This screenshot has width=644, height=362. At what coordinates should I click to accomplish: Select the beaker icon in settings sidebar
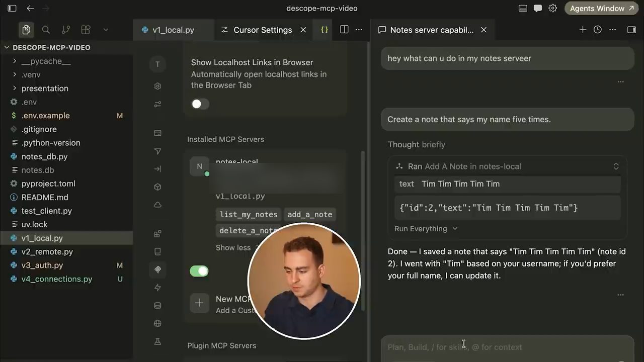(157, 341)
